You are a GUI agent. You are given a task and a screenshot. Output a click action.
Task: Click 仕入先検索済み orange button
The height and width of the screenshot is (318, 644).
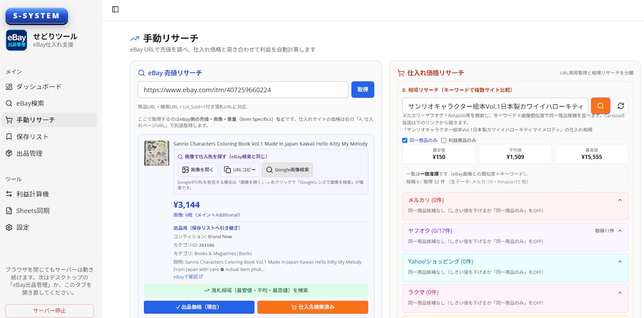click(312, 307)
